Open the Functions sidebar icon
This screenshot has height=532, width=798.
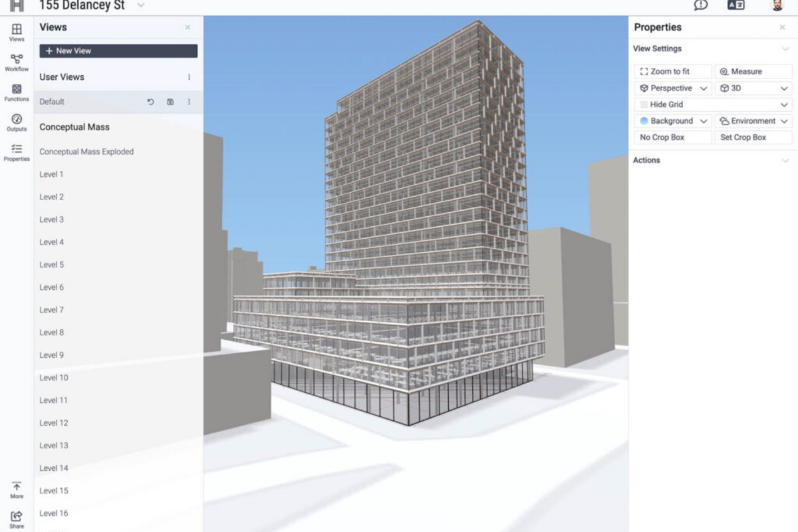point(17,92)
